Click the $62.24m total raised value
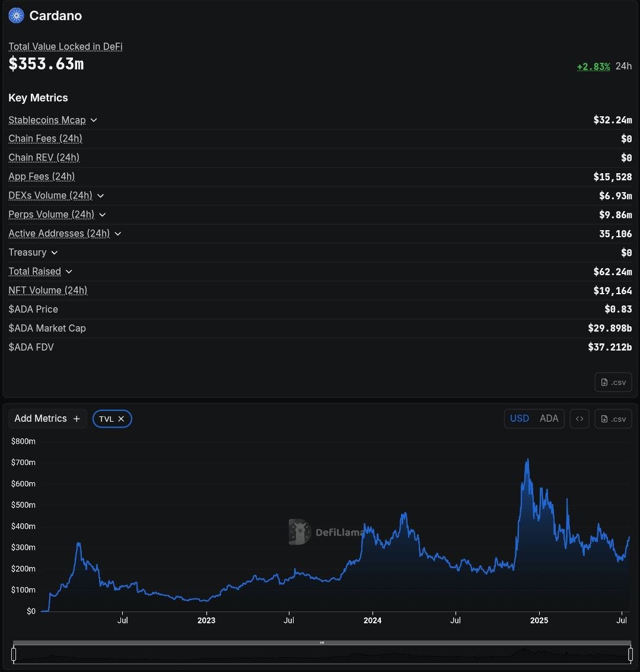640x672 pixels. coord(613,271)
